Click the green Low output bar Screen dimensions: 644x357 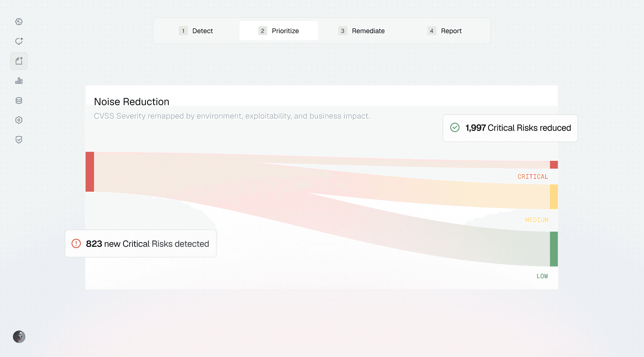tap(554, 249)
